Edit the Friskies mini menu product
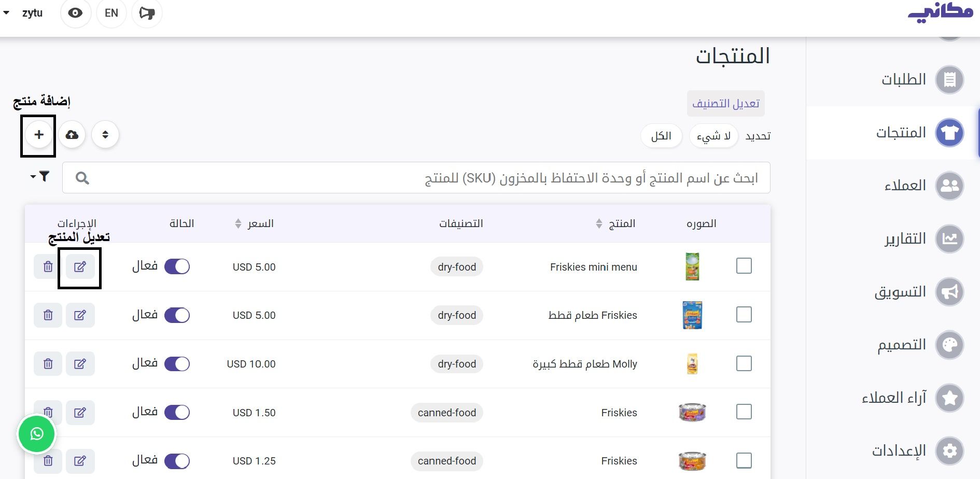Image resolution: width=980 pixels, height=479 pixels. tap(80, 266)
